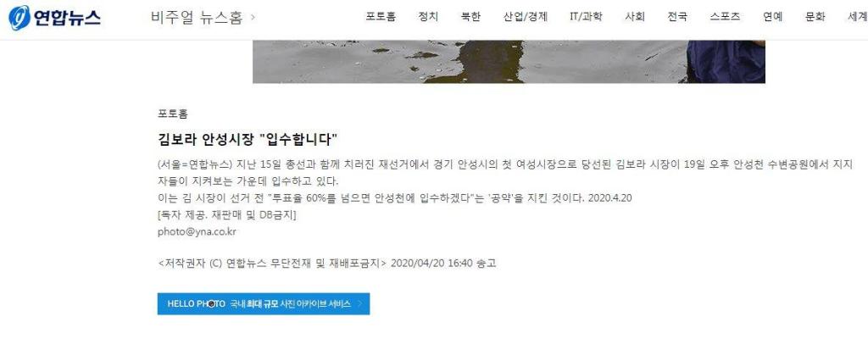868x350 pixels.
Task: Go to the 북한 section
Action: [470, 17]
